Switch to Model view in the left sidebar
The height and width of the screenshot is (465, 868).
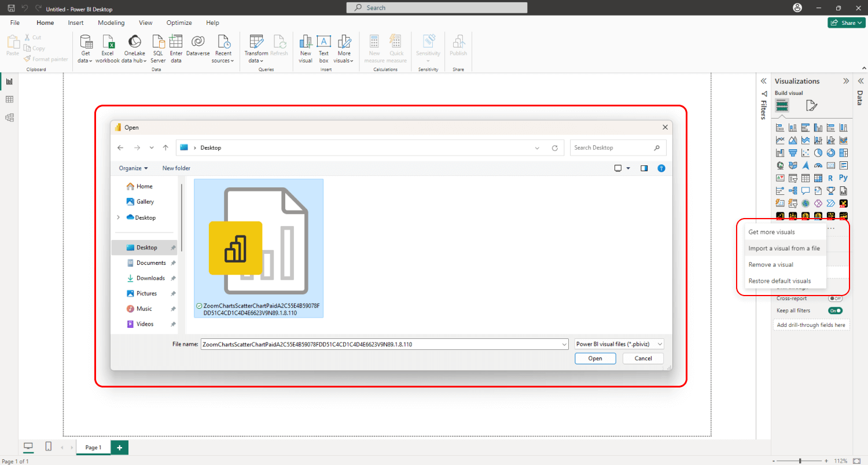coord(9,117)
